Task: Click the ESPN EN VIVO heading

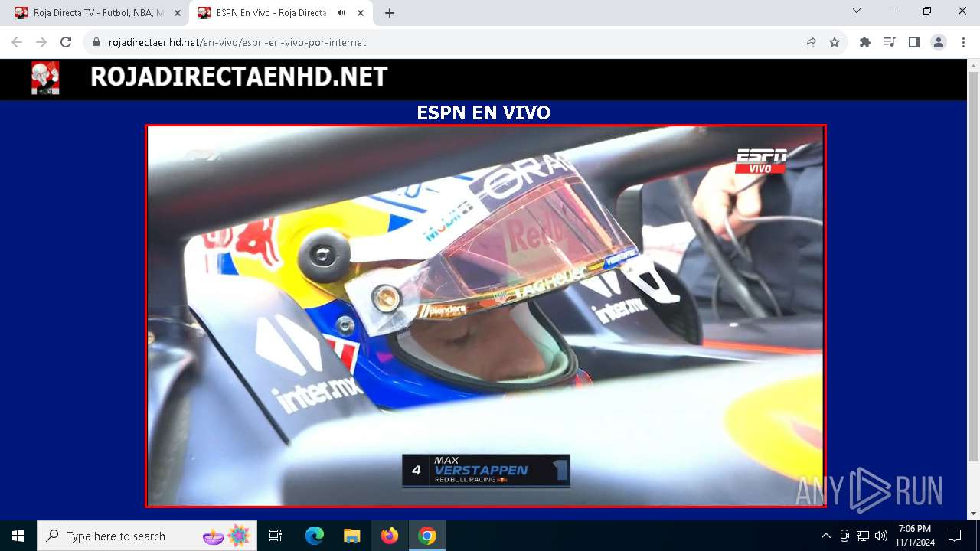Action: pyautogui.click(x=483, y=113)
